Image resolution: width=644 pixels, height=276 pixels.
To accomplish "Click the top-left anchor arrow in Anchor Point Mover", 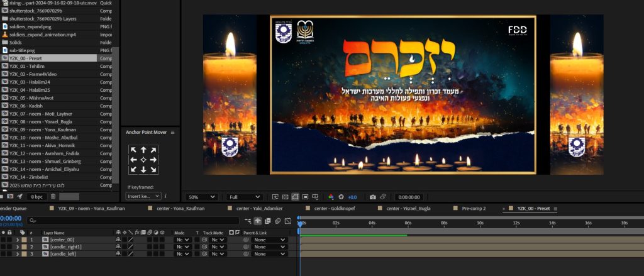I will [x=133, y=150].
